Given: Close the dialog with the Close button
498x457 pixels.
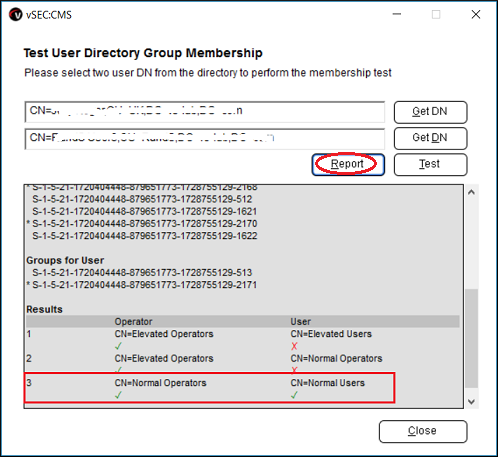Looking at the screenshot, I should click(423, 431).
